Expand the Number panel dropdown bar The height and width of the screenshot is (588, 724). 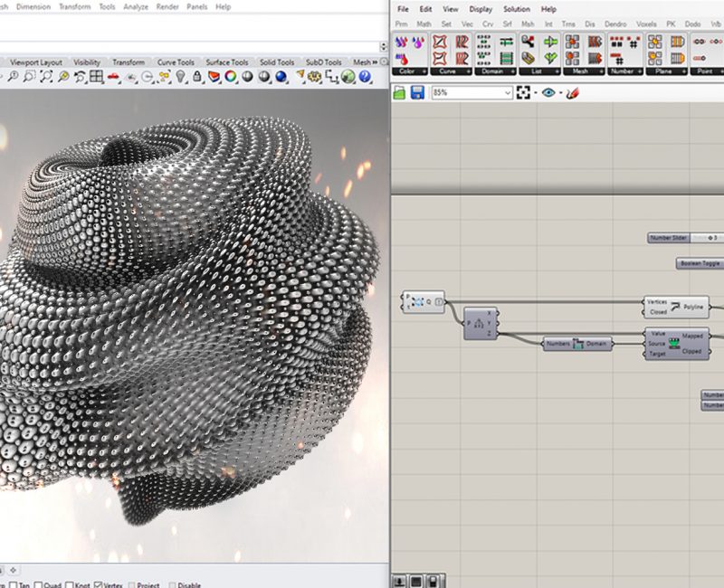point(624,71)
